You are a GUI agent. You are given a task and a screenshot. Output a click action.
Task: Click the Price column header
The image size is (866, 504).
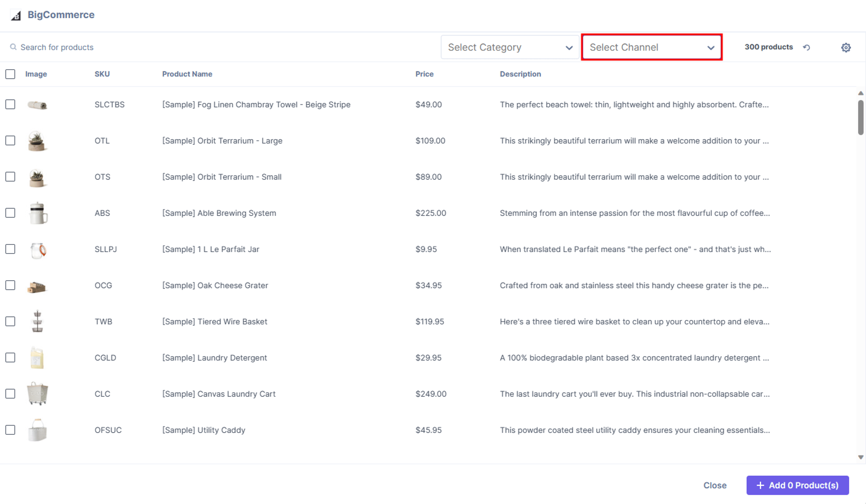tap(424, 74)
